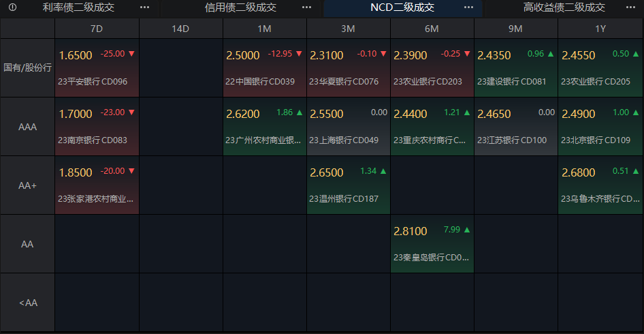
Task: Open the 23中国银行CD039 deal cell
Action: tap(265, 68)
